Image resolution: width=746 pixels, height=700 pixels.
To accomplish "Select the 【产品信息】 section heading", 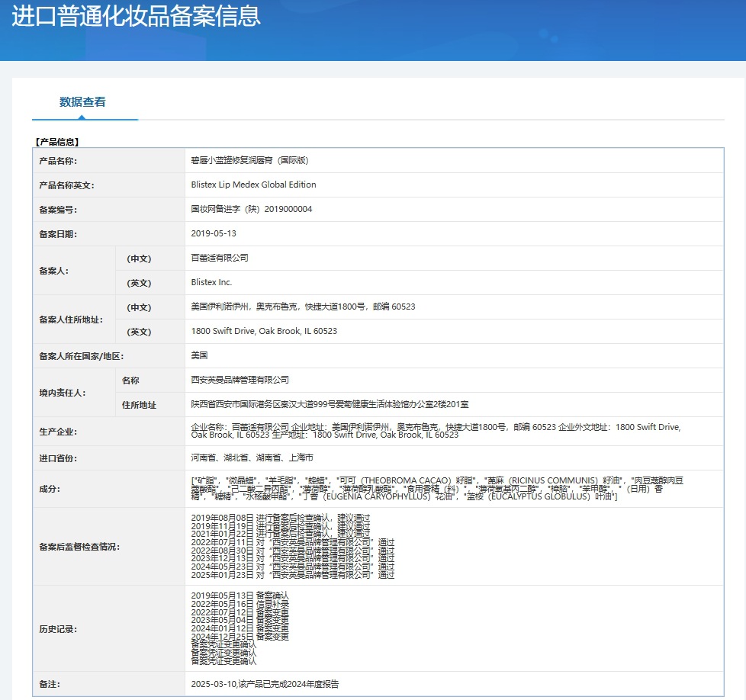I will tap(57, 142).
